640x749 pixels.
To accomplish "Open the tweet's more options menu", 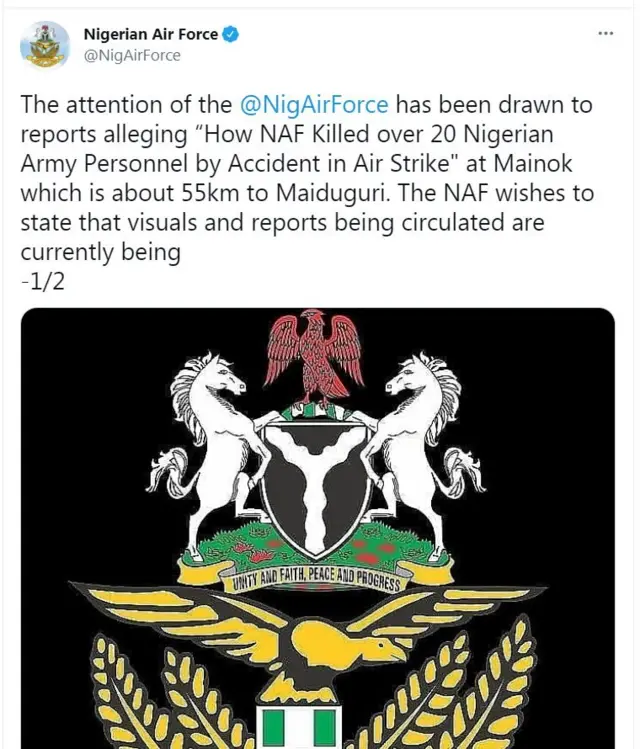I will 605,34.
